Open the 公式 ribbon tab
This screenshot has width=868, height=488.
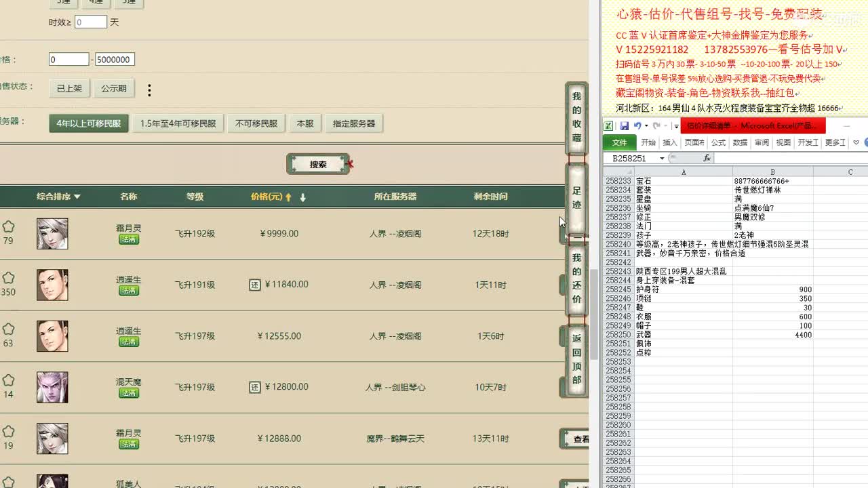coord(718,142)
